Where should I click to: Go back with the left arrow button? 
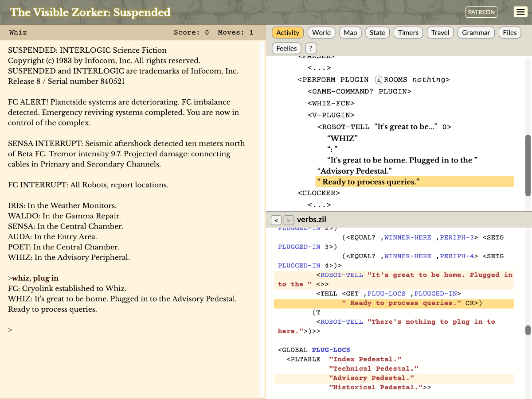point(276,220)
